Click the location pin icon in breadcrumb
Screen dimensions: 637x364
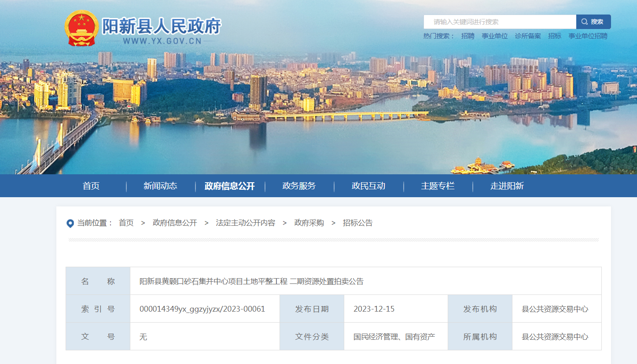[x=70, y=224]
